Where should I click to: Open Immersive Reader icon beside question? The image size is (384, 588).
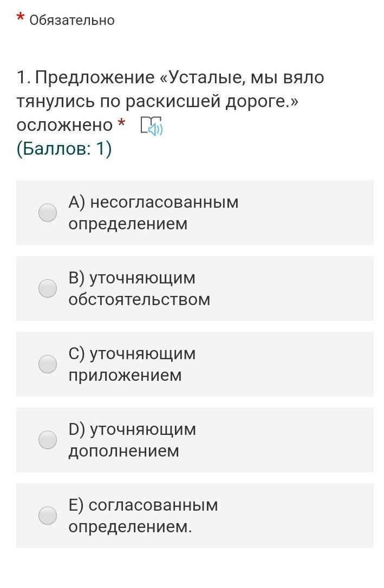click(x=151, y=126)
